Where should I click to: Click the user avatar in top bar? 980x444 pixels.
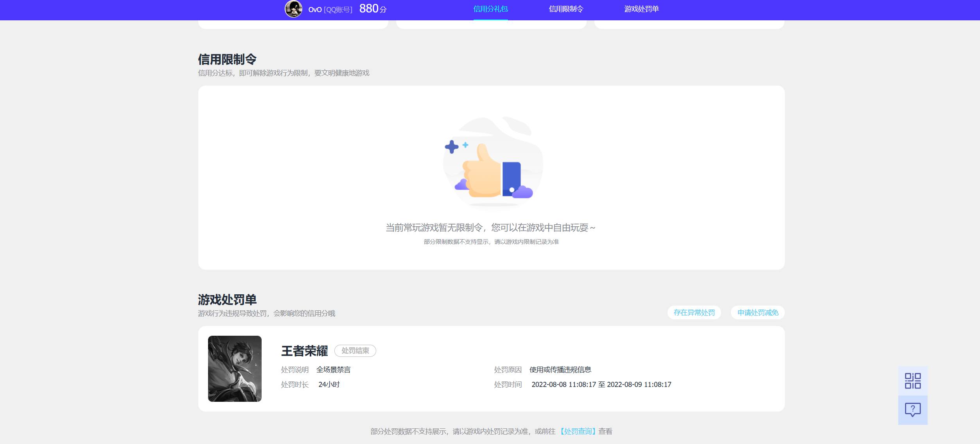click(293, 9)
